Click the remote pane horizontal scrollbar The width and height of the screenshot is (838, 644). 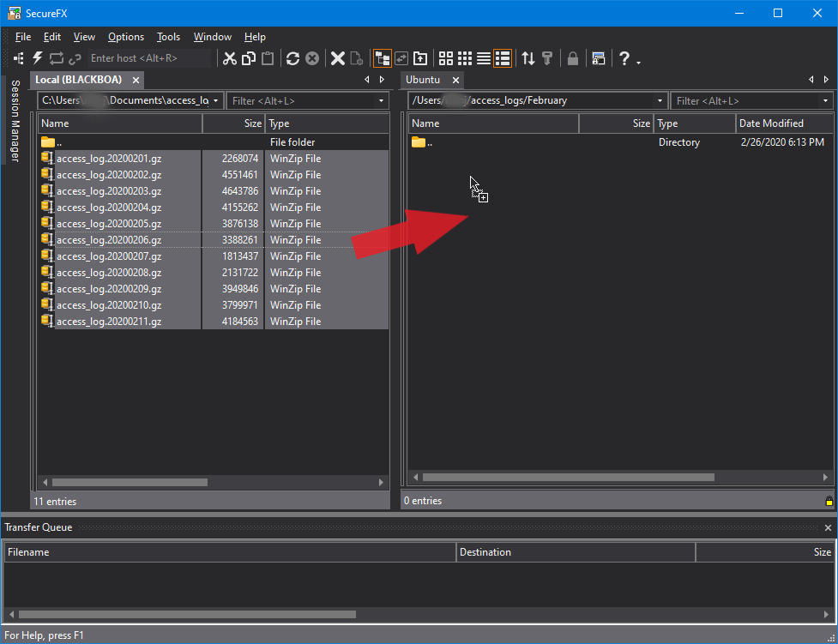(568, 477)
